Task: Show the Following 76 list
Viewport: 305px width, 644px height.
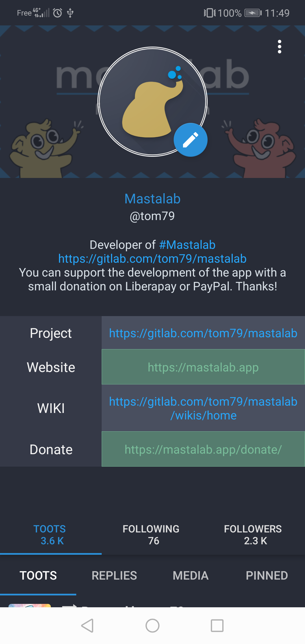Action: tap(151, 535)
